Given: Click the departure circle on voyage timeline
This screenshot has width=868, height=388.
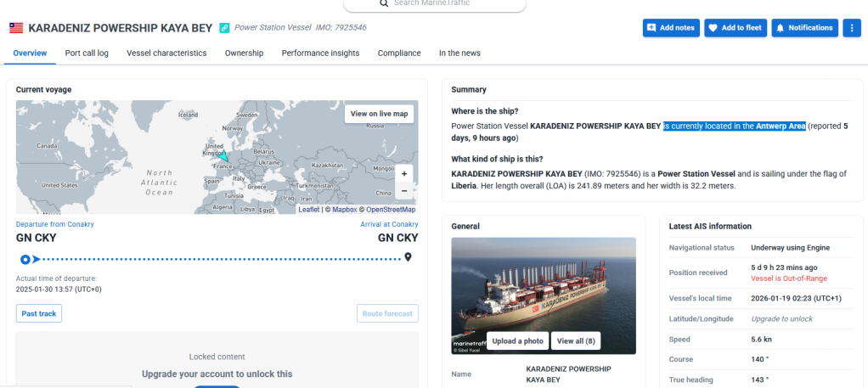Looking at the screenshot, I should [25, 259].
